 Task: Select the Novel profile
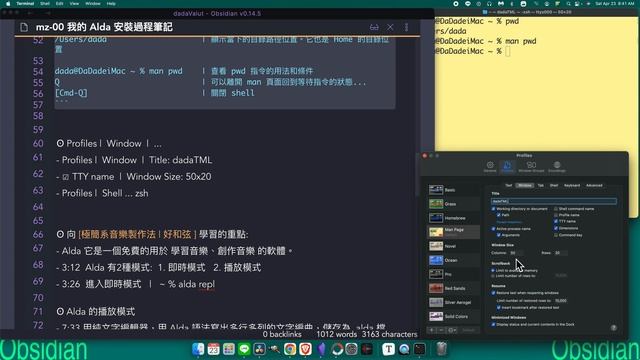[x=453, y=246]
